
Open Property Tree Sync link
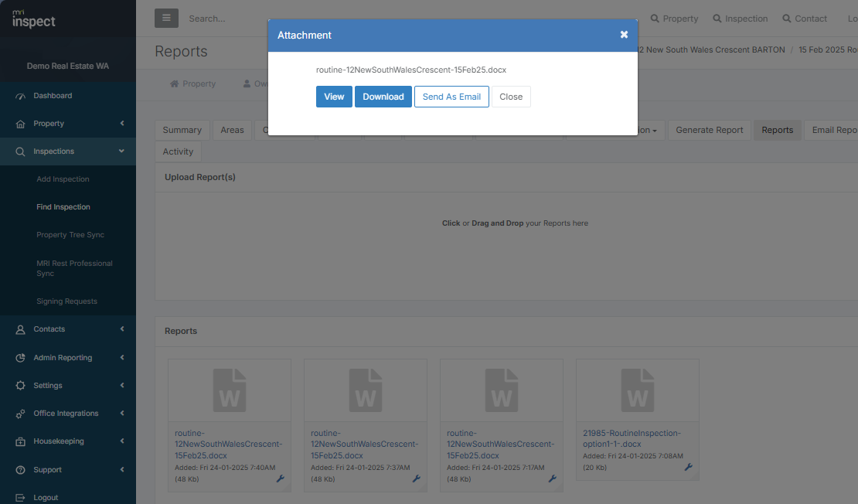[x=70, y=235]
